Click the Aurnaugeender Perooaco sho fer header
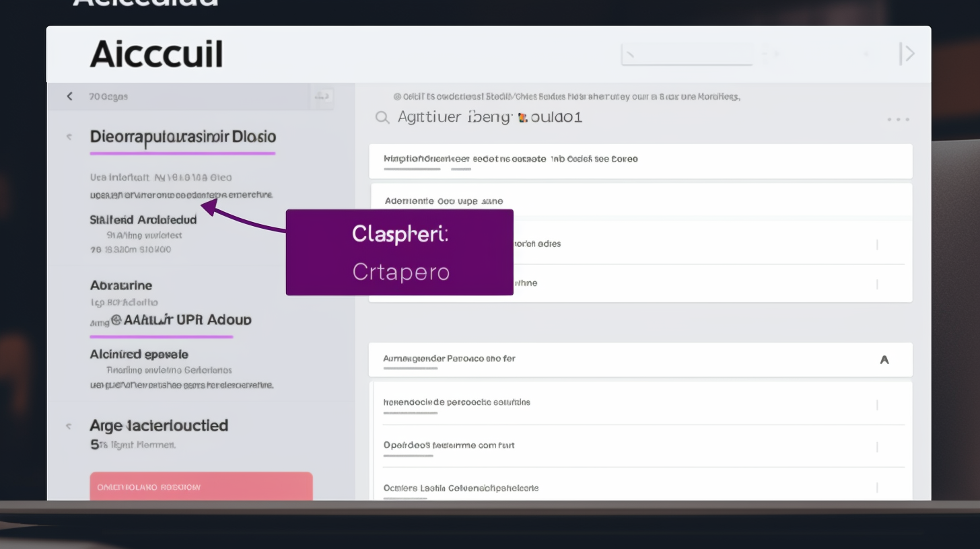The image size is (980, 549). click(x=641, y=359)
